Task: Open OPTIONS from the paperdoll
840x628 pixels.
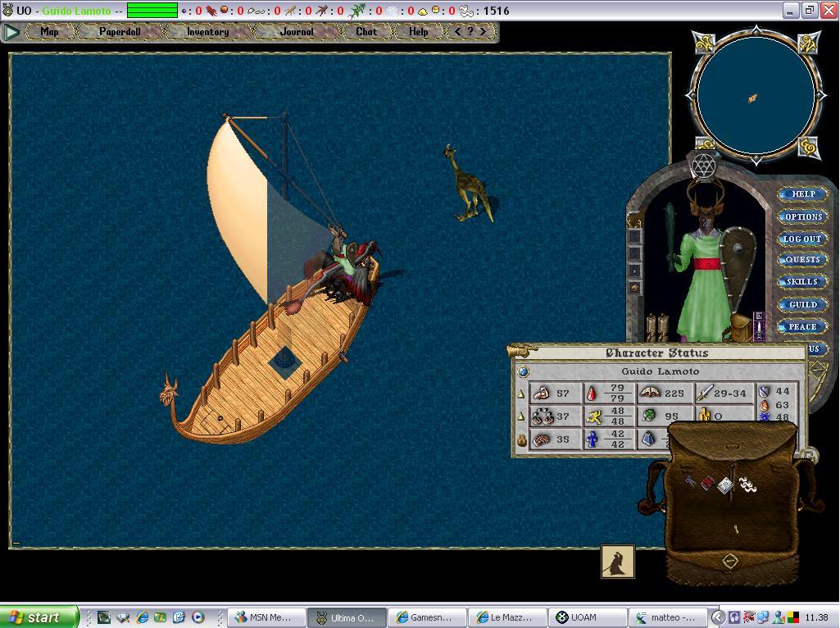Action: 803,216
